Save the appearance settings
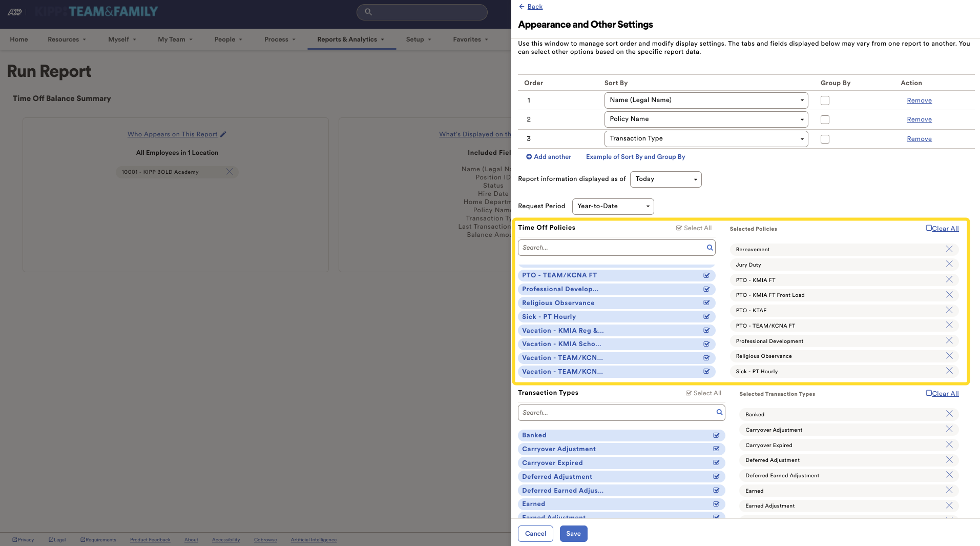The height and width of the screenshot is (546, 980). 573,534
